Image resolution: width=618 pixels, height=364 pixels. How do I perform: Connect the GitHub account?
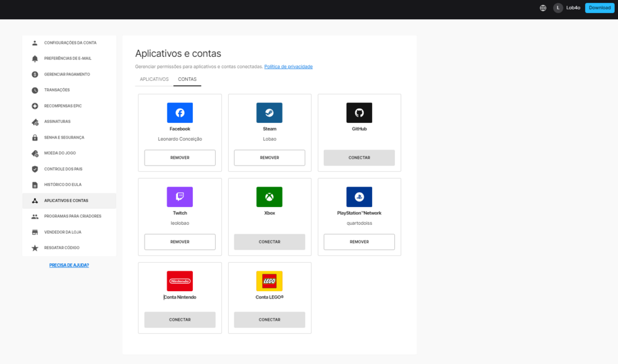[x=359, y=158]
